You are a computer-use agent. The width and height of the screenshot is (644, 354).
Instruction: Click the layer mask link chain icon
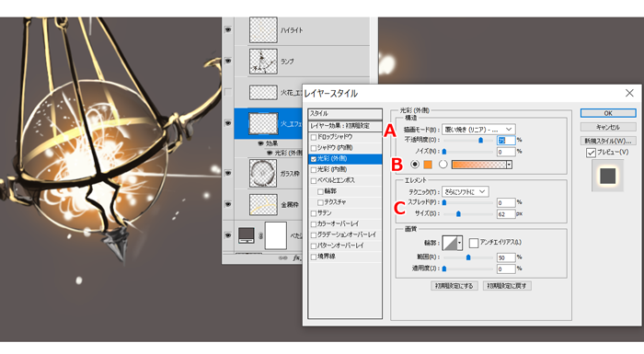260,235
